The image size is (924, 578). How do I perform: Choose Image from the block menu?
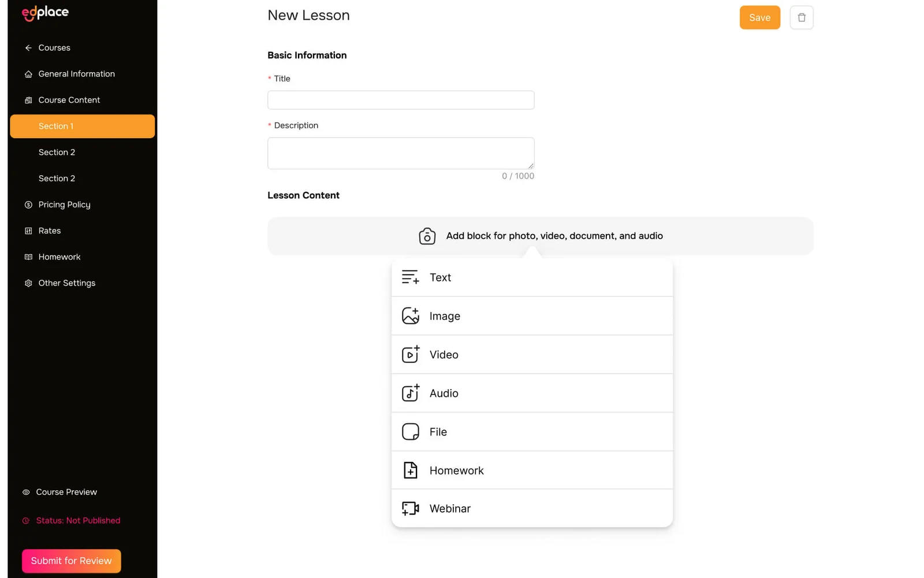[532, 316]
